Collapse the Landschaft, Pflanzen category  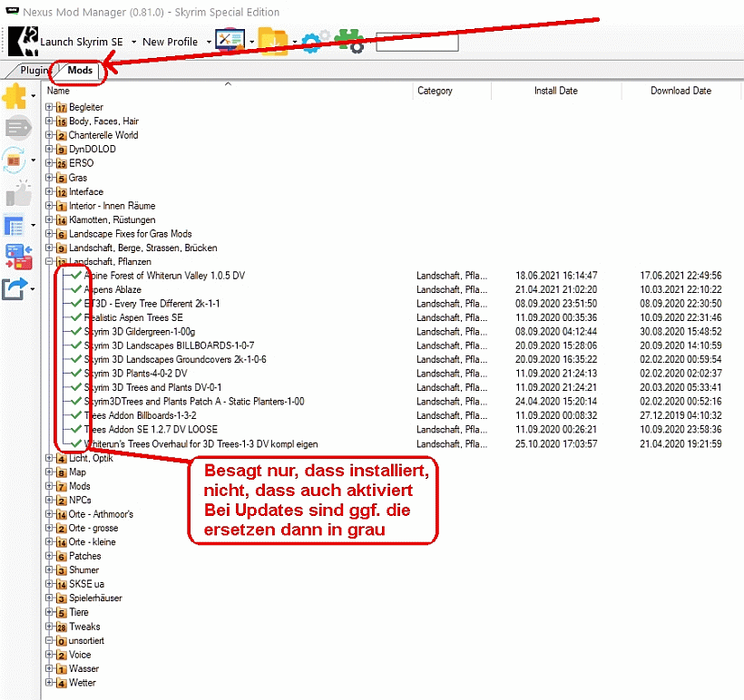(x=50, y=261)
